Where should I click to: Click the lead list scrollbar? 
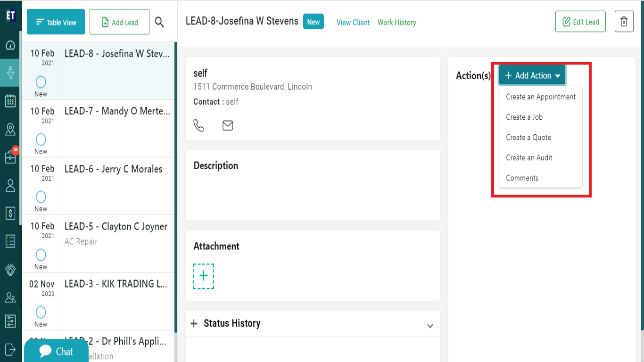176,186
